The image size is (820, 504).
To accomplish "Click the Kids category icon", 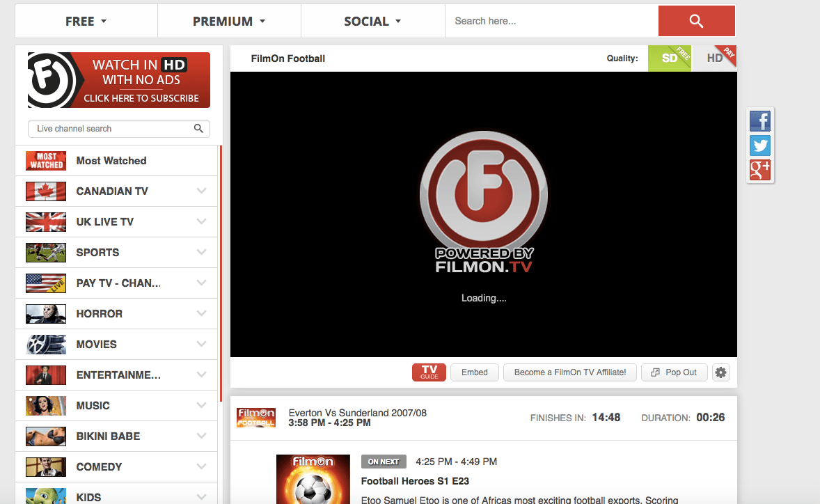I will coord(46,496).
